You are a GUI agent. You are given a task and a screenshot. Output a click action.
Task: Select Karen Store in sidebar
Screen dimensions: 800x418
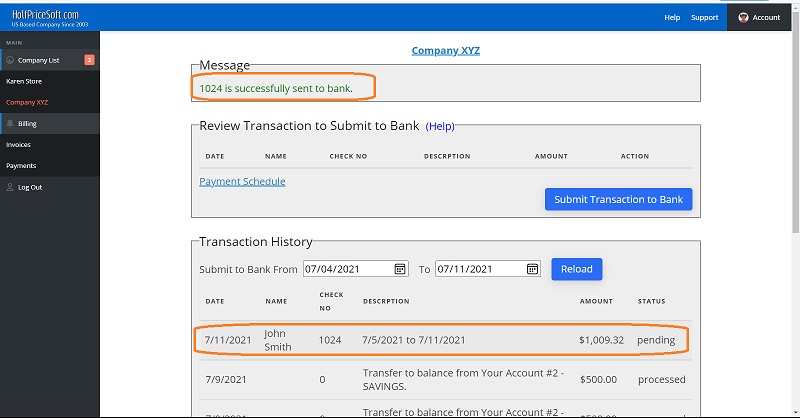click(24, 81)
